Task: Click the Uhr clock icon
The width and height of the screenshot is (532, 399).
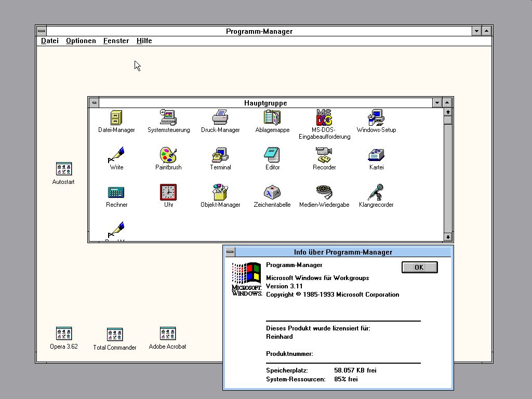Action: click(168, 192)
